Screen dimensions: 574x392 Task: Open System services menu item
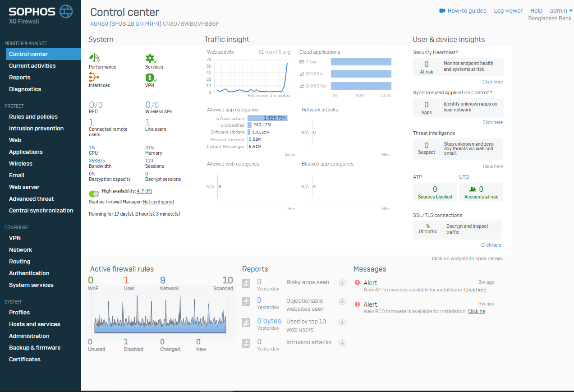[31, 285]
